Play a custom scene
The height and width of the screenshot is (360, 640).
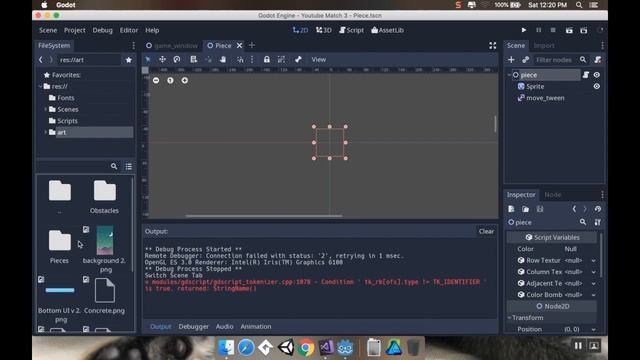click(584, 30)
